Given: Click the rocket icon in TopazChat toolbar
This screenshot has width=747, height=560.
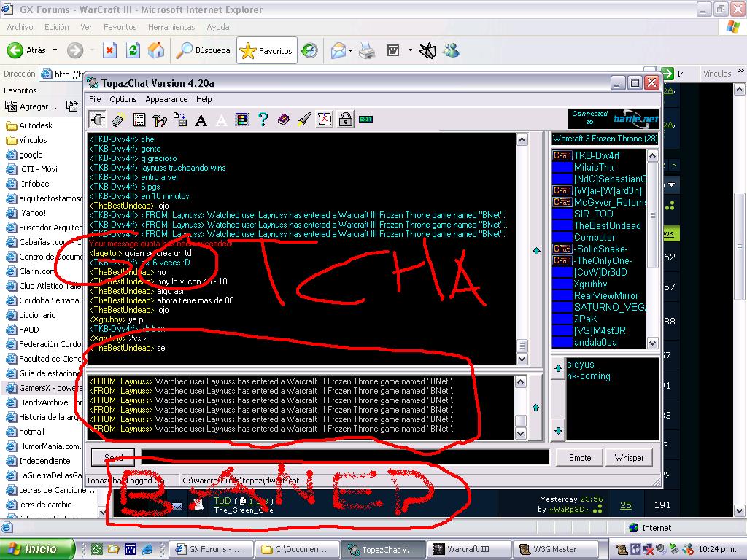Looking at the screenshot, I should point(304,120).
